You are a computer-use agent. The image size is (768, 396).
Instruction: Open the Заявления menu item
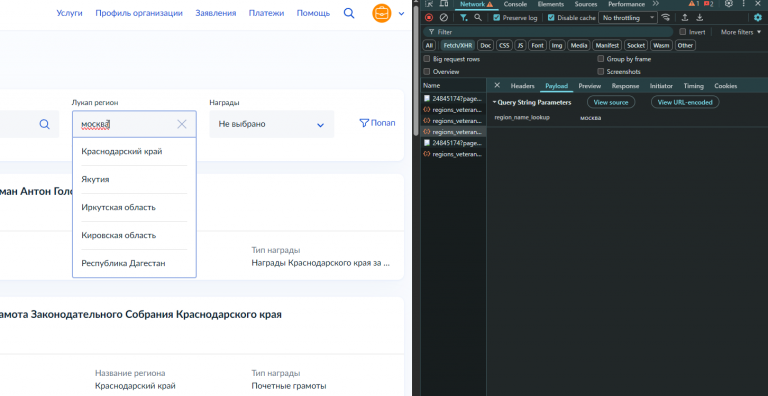pos(216,13)
